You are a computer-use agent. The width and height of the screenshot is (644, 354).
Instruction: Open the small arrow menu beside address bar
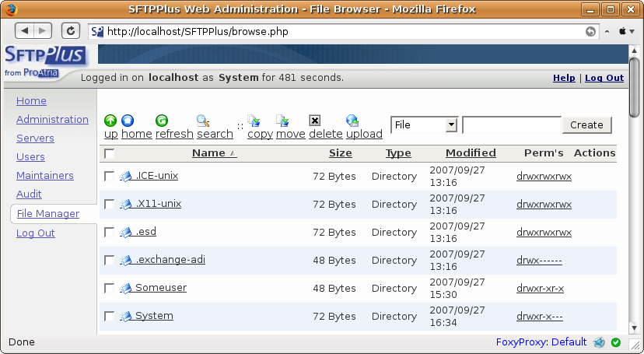(x=607, y=32)
